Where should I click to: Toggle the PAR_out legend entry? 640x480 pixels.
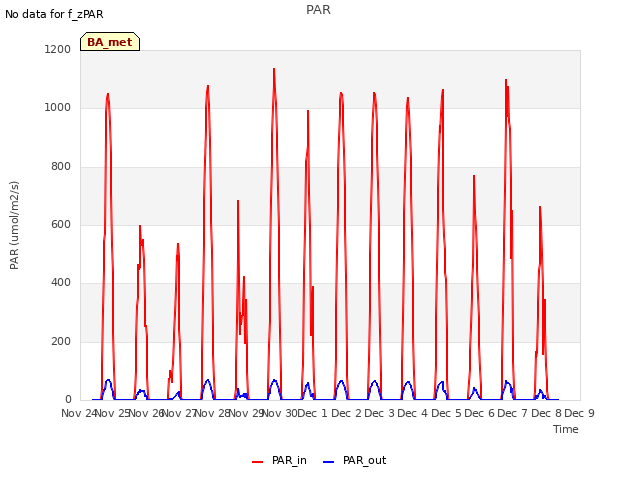(364, 460)
